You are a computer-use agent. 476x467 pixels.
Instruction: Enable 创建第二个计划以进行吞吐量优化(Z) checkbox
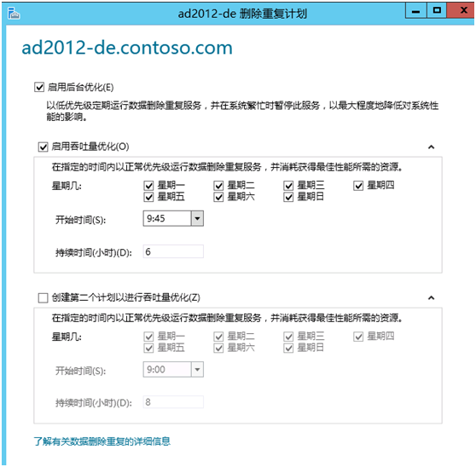(x=43, y=297)
